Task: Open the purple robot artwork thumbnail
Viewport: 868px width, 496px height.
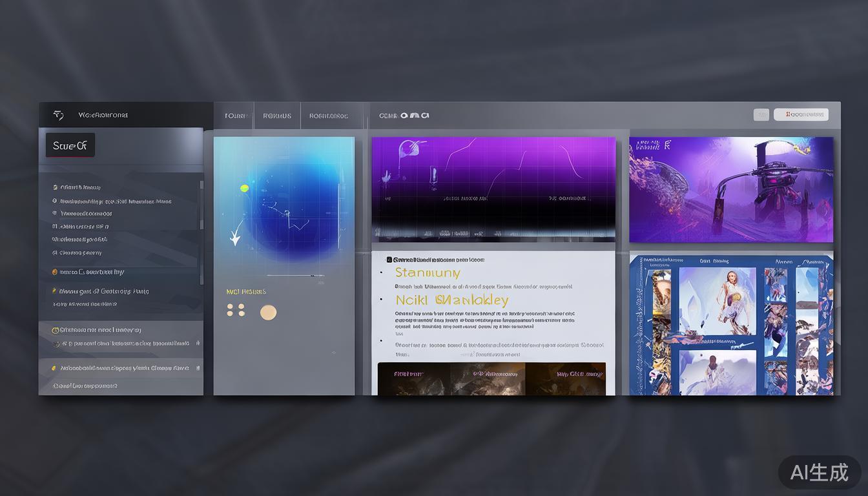Action: click(731, 189)
